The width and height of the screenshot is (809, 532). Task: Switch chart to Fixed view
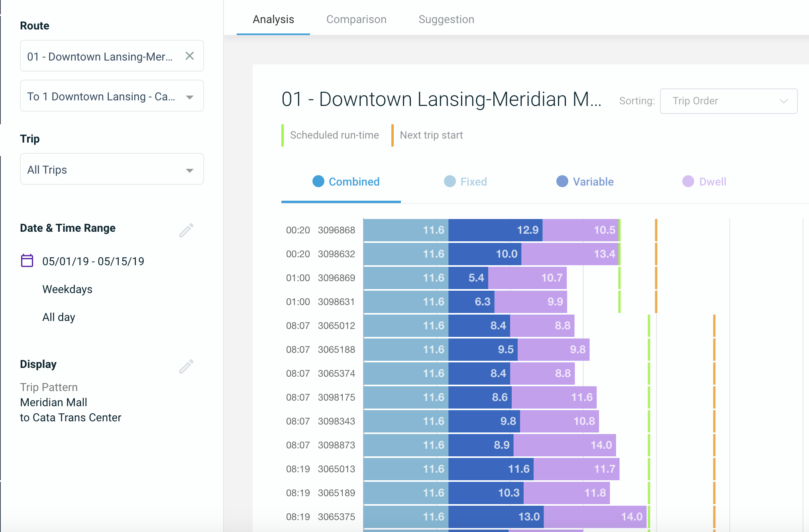[x=473, y=182]
